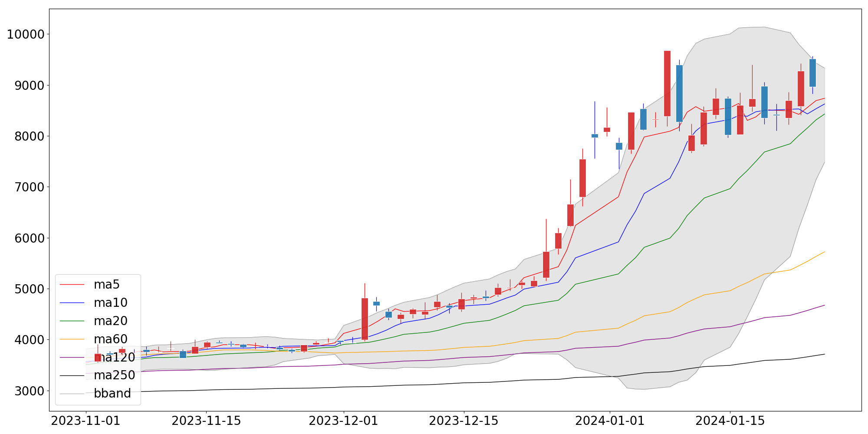Screen dimensions: 868x434
Task: Click the y-axis label 5000
Action: pyautogui.click(x=30, y=289)
